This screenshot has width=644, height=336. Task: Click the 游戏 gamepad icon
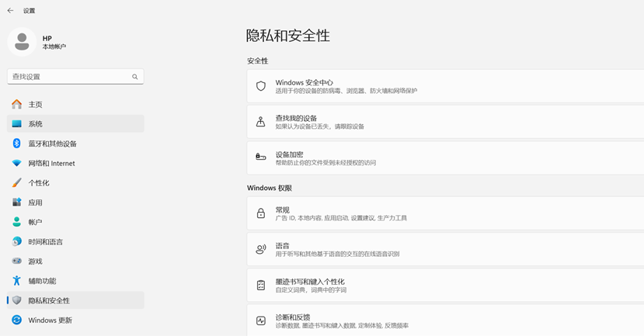point(16,261)
